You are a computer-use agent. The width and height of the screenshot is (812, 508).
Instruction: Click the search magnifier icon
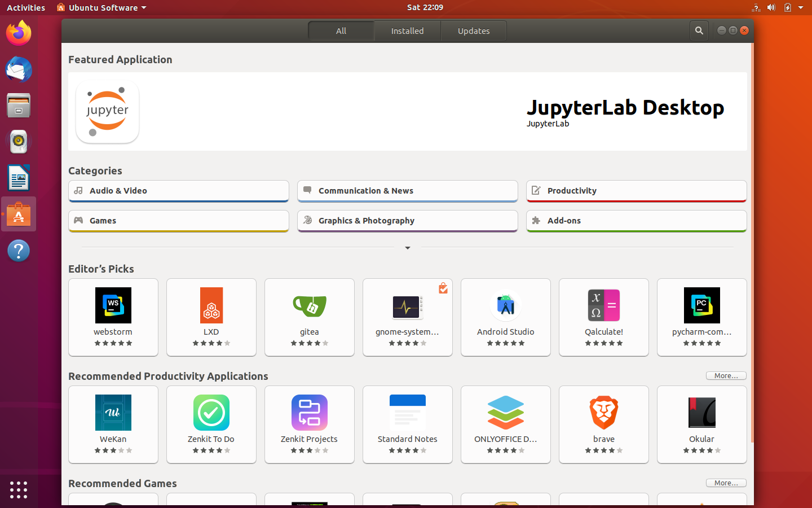pos(699,31)
